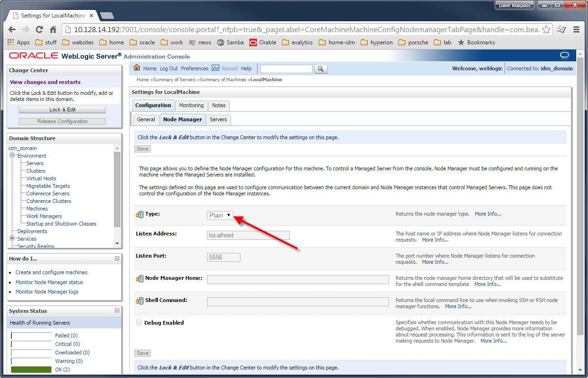588x378 pixels.
Task: Go to Summary of Machines breadcrumb
Action: click(223, 80)
